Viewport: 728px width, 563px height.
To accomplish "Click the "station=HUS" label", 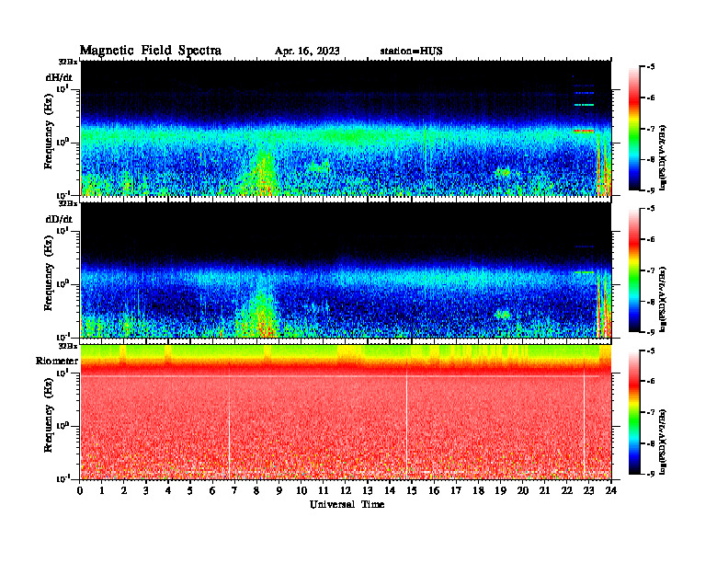I will point(412,52).
